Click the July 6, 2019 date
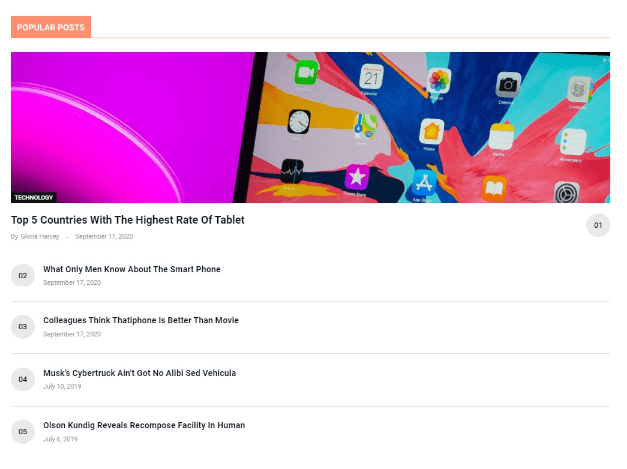This screenshot has height=469, width=627. (x=59, y=438)
